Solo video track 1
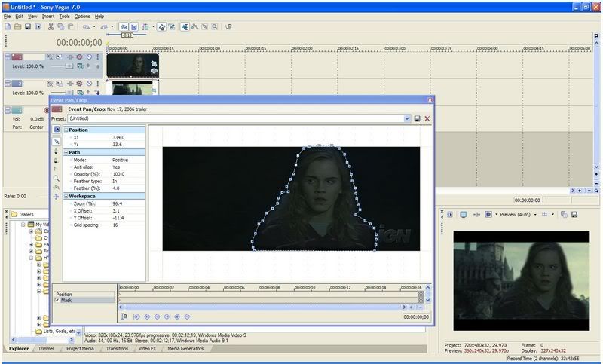 click(98, 57)
